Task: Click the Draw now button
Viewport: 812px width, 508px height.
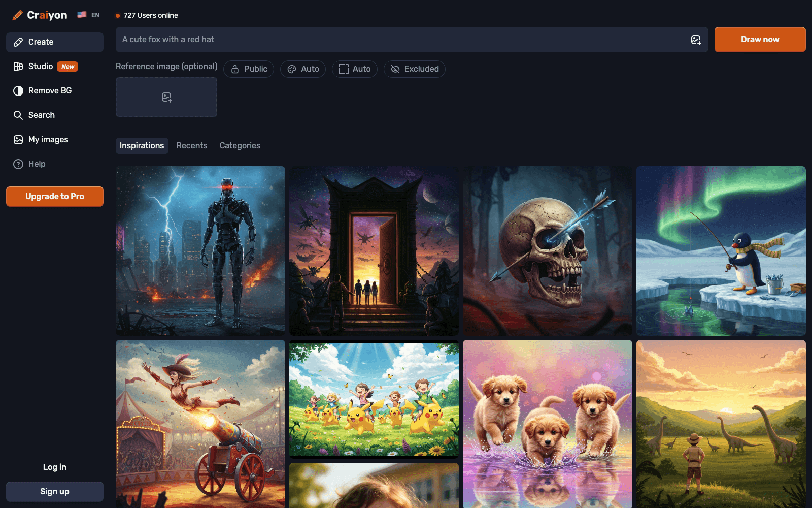Action: tap(760, 40)
